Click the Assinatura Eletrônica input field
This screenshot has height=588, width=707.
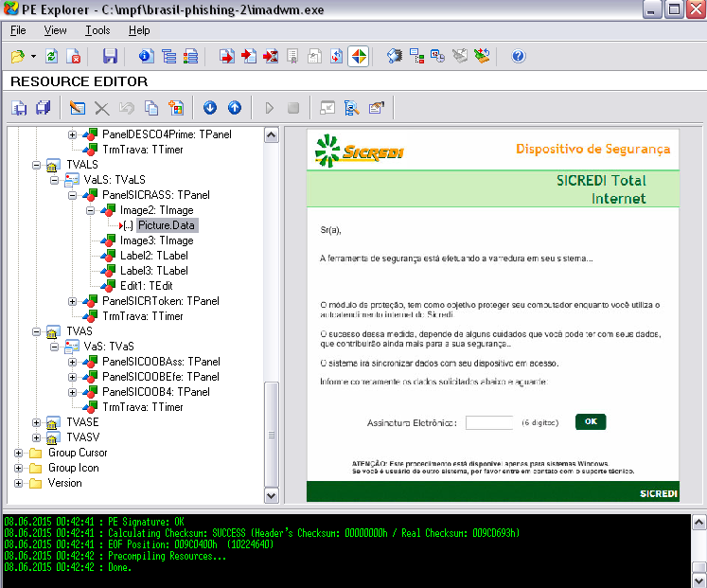[x=489, y=423]
